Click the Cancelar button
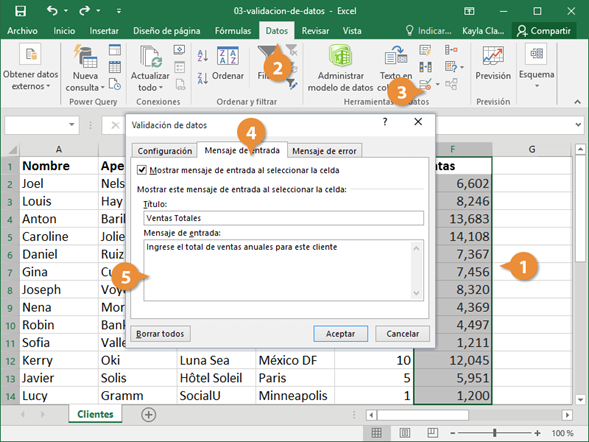 click(402, 333)
